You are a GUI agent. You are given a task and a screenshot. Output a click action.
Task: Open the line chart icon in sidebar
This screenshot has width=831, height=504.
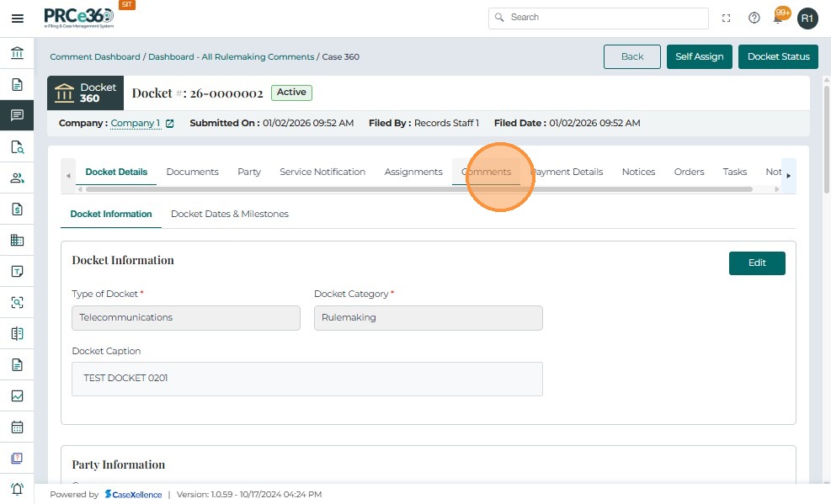pos(17,395)
